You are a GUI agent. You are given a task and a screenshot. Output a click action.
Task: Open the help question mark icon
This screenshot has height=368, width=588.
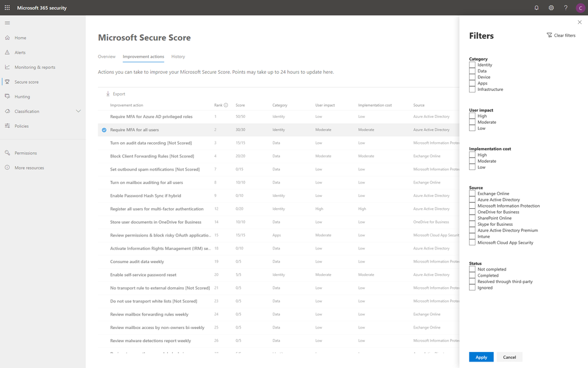(x=566, y=8)
